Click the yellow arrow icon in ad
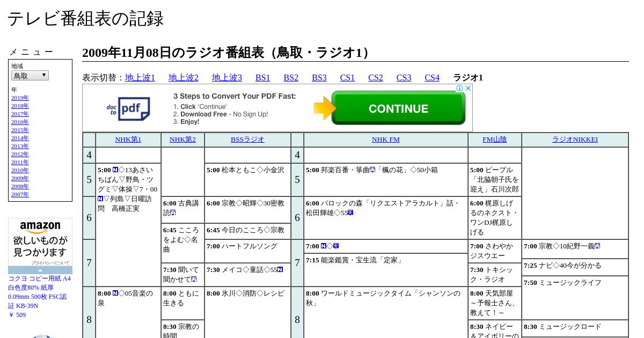The height and width of the screenshot is (338, 644). pos(325,108)
